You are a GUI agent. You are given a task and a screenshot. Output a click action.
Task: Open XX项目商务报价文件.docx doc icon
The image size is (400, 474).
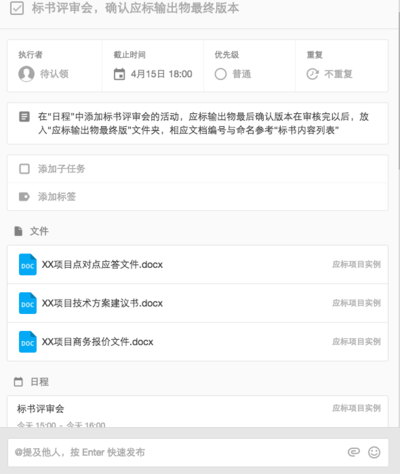click(28, 342)
